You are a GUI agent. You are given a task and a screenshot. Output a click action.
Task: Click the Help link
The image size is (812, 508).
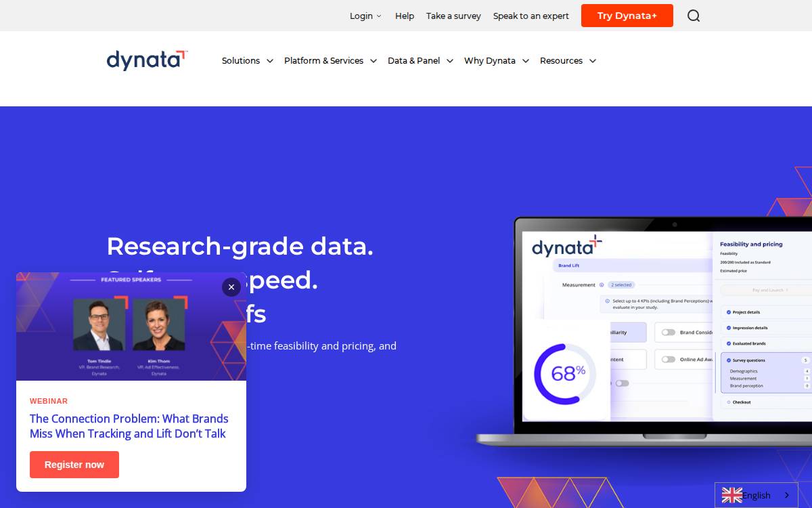405,16
